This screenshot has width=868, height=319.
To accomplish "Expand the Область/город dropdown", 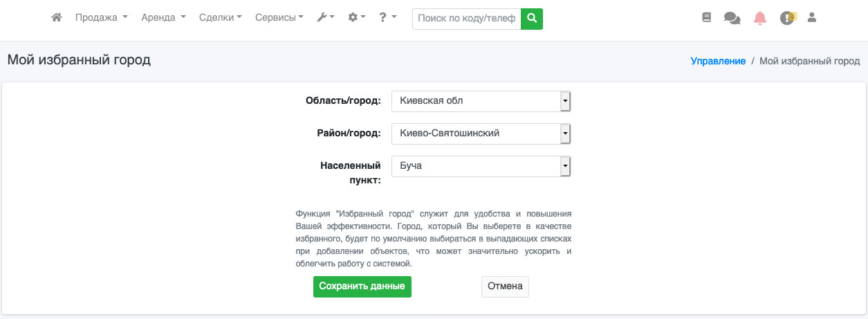I will (x=481, y=101).
